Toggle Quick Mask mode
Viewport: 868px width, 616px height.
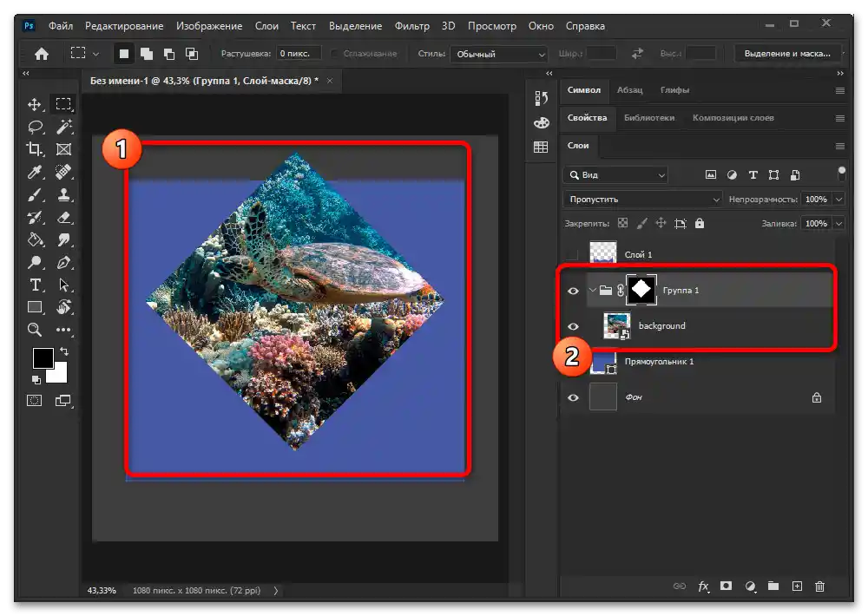click(x=35, y=401)
